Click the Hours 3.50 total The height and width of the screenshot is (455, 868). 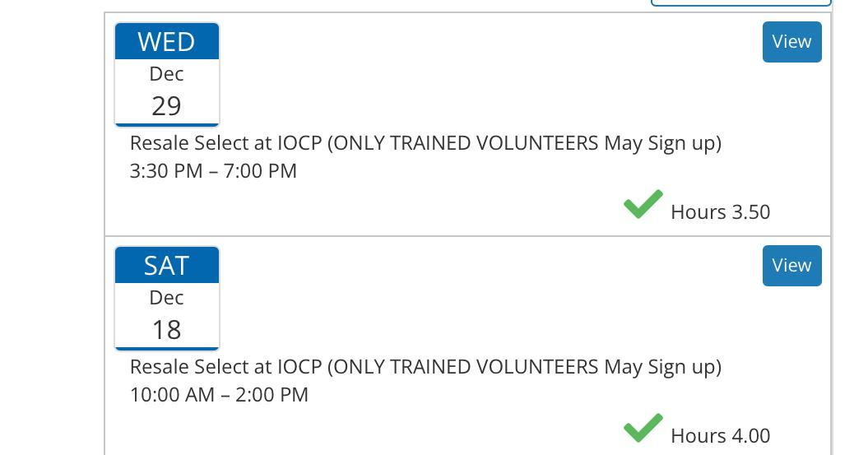click(x=720, y=212)
